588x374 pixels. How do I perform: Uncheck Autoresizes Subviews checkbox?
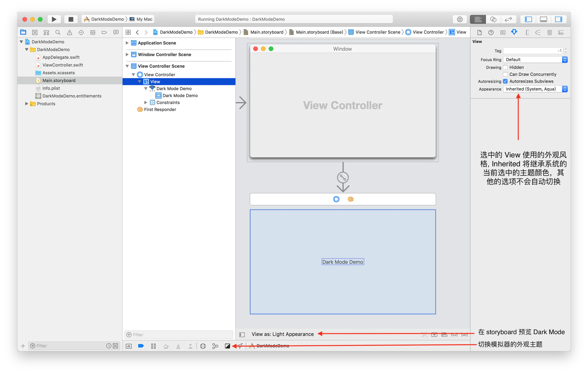coord(506,81)
